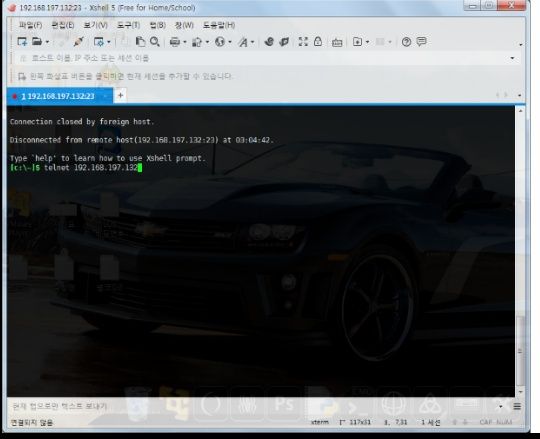The image size is (540, 439).
Task: Click the New Session toolbar icon
Action: click(22, 42)
